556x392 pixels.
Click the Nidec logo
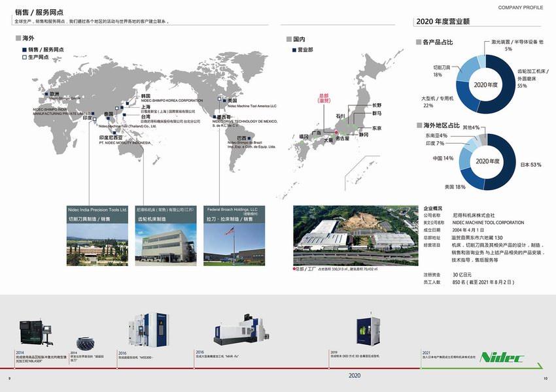(x=502, y=357)
